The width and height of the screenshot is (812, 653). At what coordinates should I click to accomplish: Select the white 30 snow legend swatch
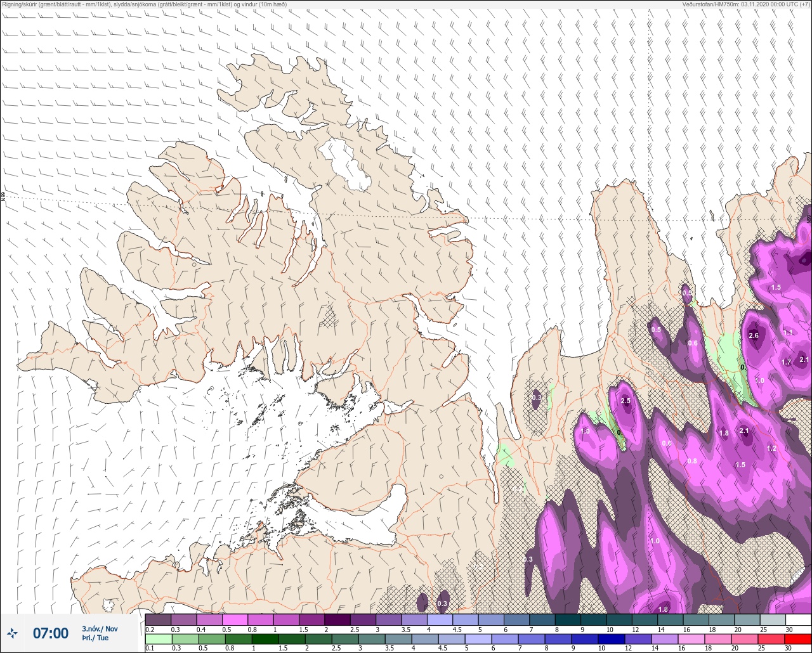(x=798, y=619)
